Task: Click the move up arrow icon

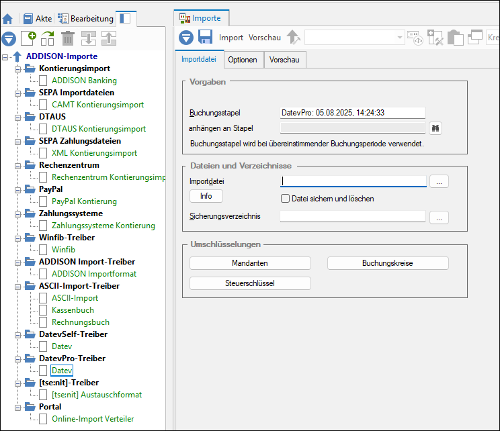Action: [109, 38]
